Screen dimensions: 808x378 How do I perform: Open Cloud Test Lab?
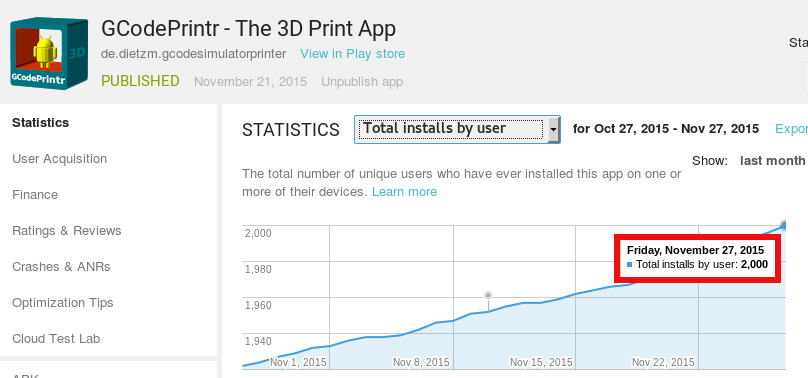coord(56,339)
